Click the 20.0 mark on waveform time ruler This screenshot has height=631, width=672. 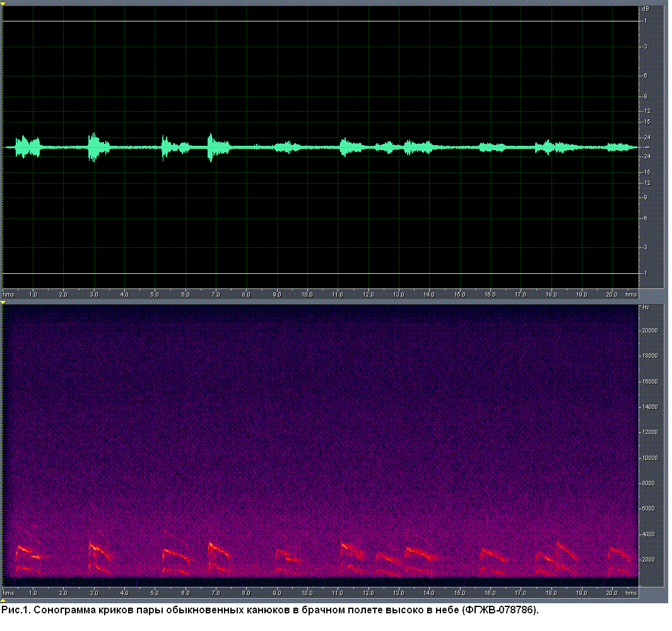611,295
